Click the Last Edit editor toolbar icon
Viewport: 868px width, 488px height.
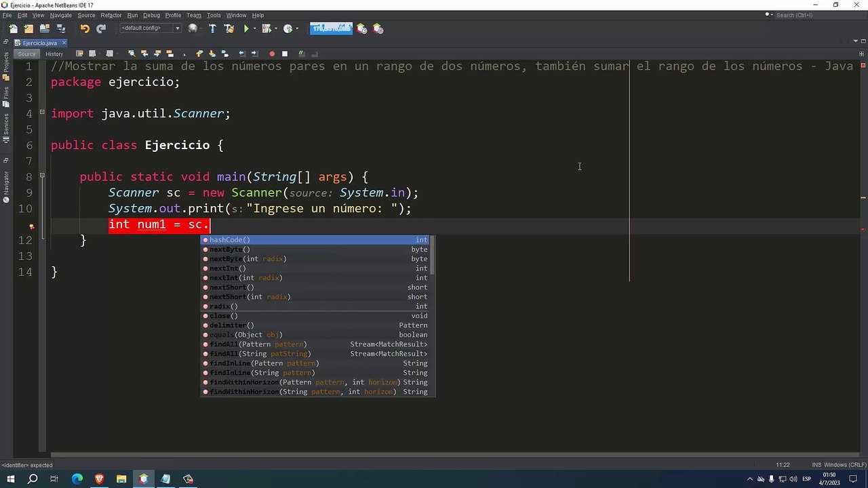pyautogui.click(x=79, y=54)
